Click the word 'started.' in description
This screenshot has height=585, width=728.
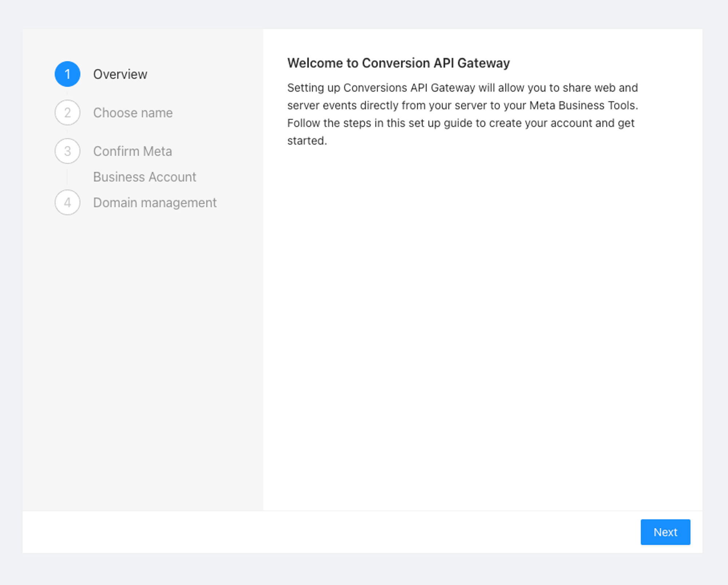click(x=307, y=141)
